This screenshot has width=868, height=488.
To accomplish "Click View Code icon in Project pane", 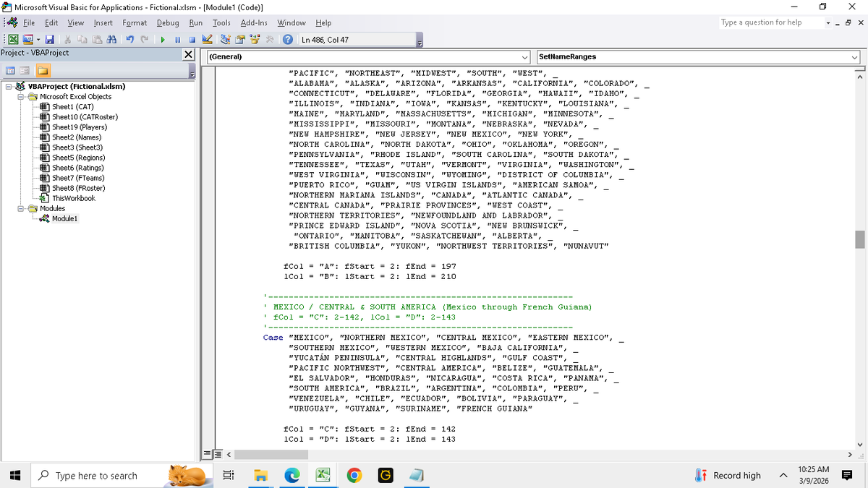I will (10, 70).
